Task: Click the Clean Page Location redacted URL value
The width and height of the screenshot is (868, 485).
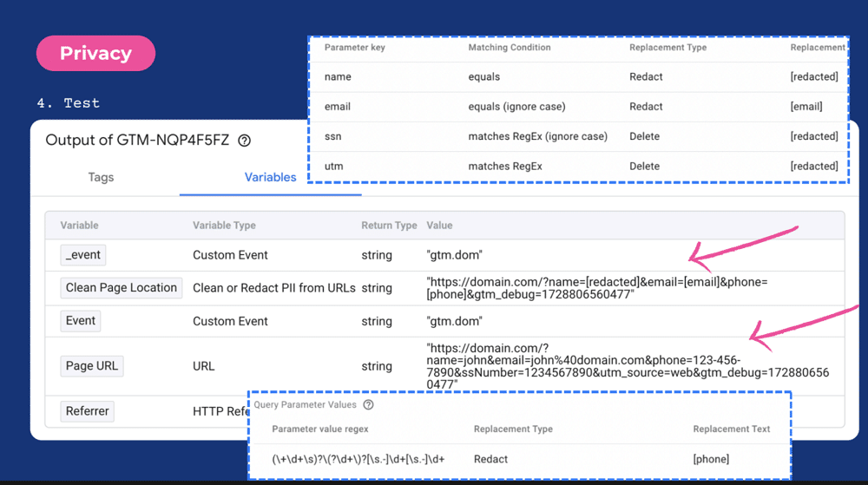Action: tap(596, 290)
